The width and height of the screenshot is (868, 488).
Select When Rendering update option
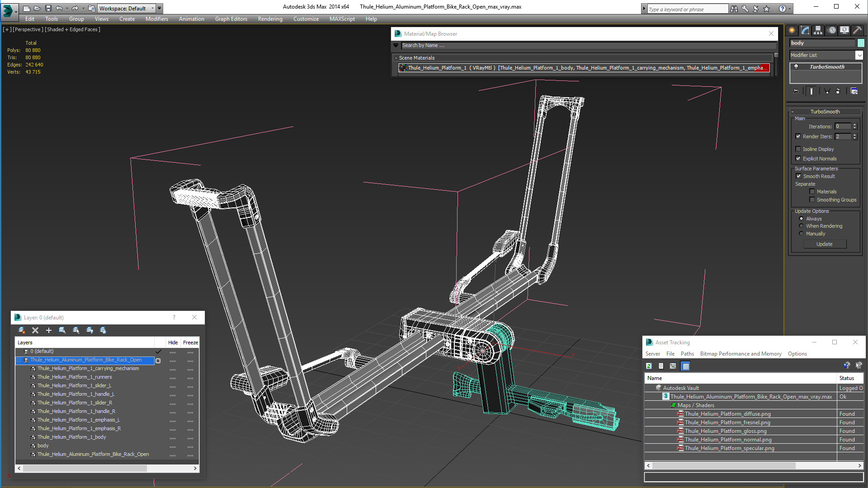tap(801, 226)
